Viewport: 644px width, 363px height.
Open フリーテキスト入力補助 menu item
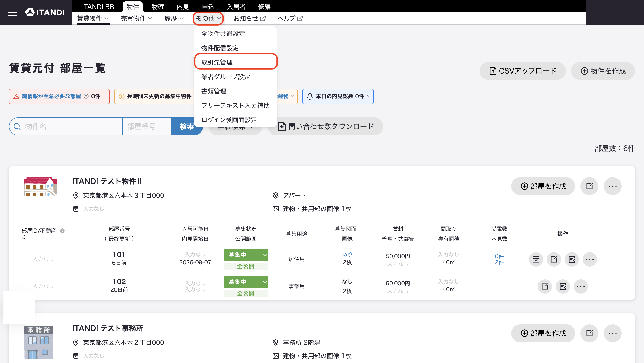(235, 106)
